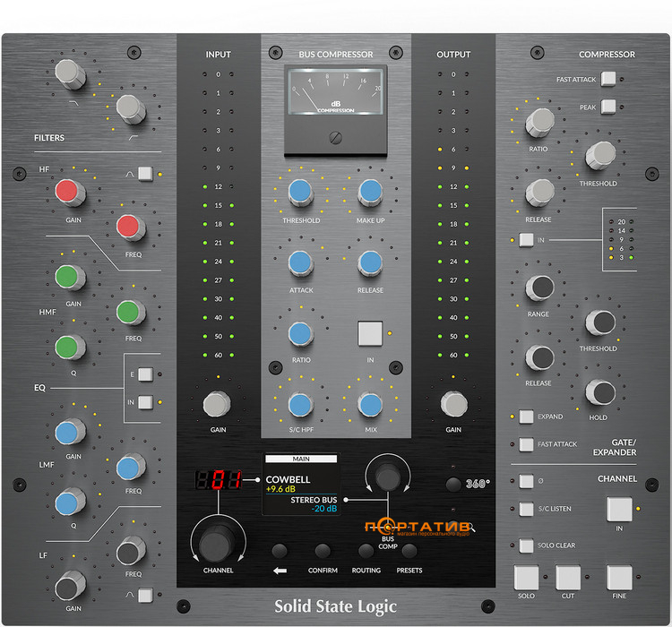Click the gate RELEASE knob
672x627 pixels.
(539, 358)
